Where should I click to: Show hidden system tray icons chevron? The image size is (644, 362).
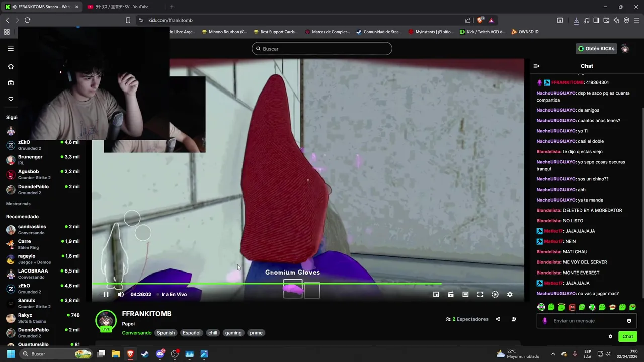553,354
